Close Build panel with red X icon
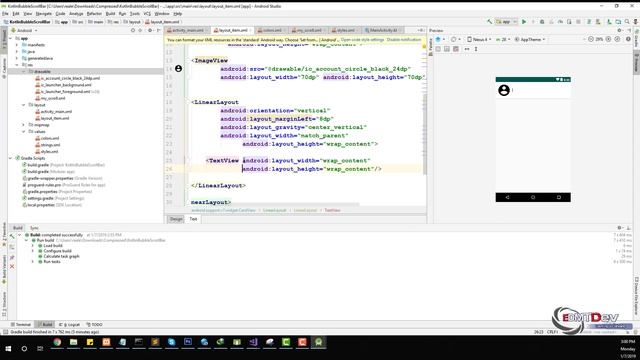 pyautogui.click(x=12, y=267)
